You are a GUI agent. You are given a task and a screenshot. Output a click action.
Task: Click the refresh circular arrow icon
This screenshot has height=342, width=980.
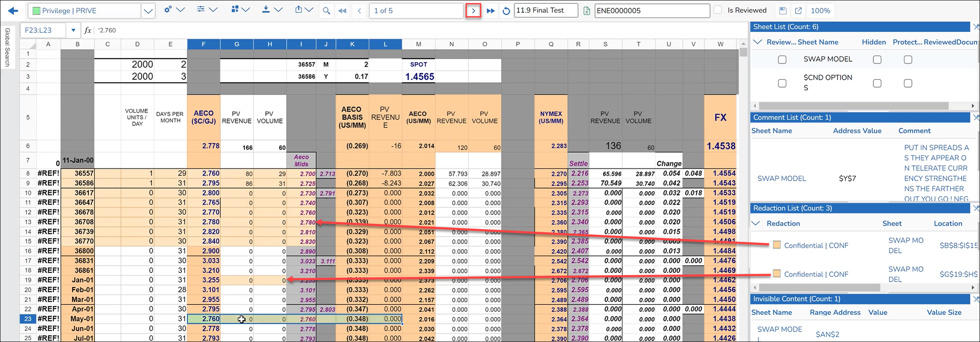tap(506, 11)
